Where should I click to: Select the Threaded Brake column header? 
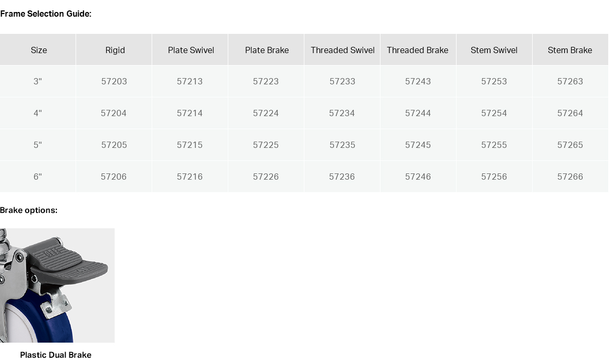[417, 50]
